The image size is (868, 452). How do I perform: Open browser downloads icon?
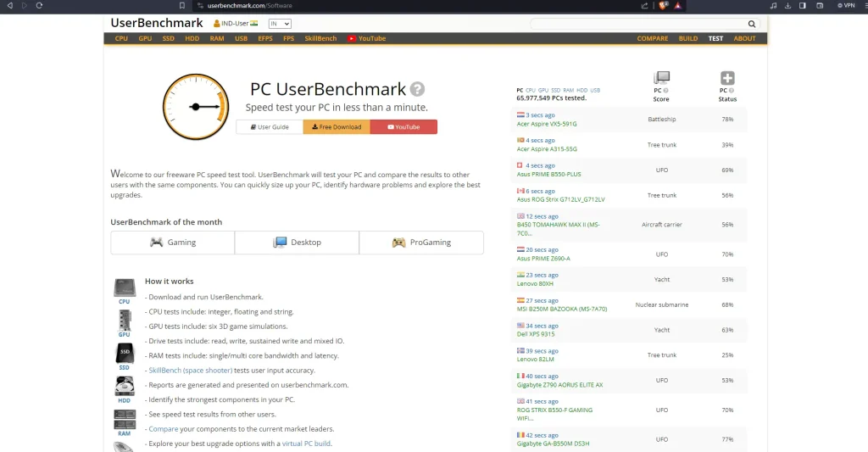pyautogui.click(x=787, y=6)
